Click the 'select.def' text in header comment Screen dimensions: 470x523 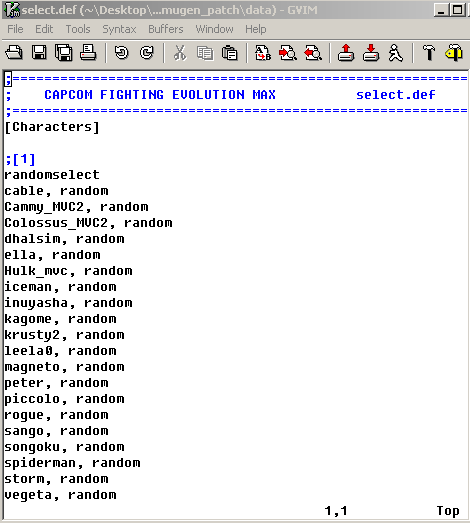[x=396, y=95]
